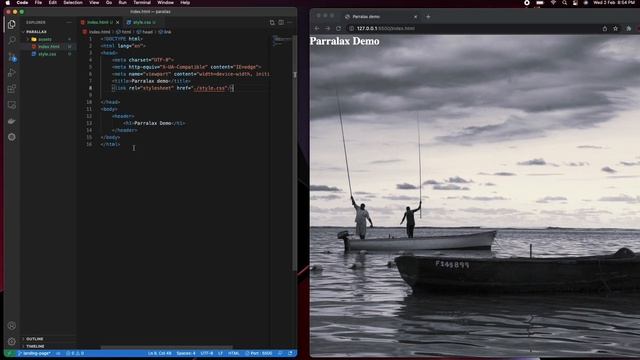
Task: Open the Accounts icon in the activity bar
Action: [12, 326]
